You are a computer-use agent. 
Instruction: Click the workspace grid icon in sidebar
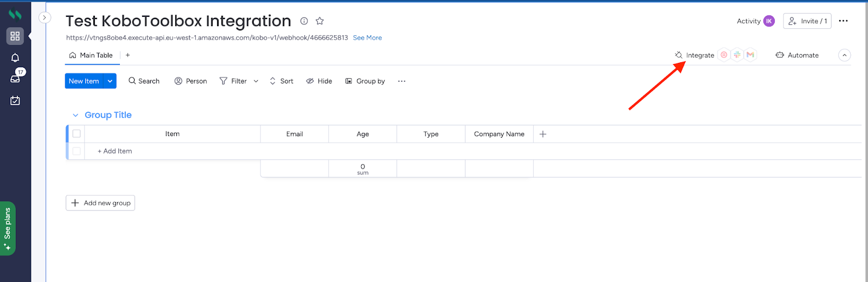[x=15, y=36]
